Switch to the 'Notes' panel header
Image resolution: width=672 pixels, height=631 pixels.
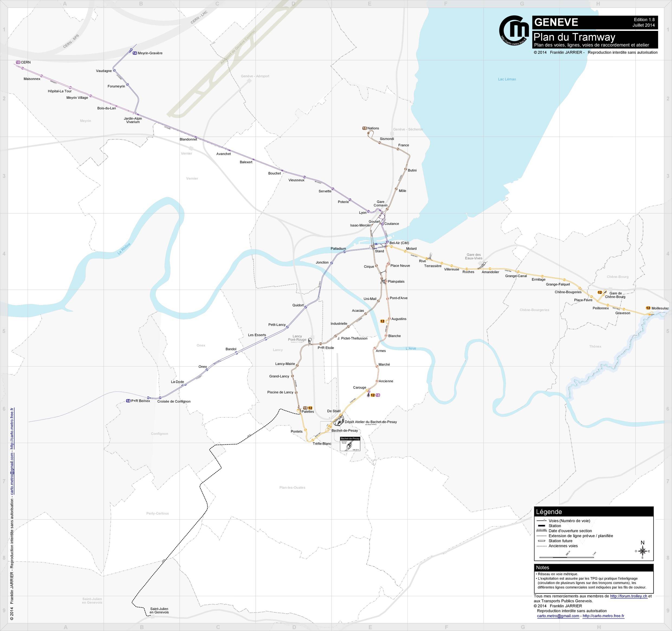click(x=543, y=568)
